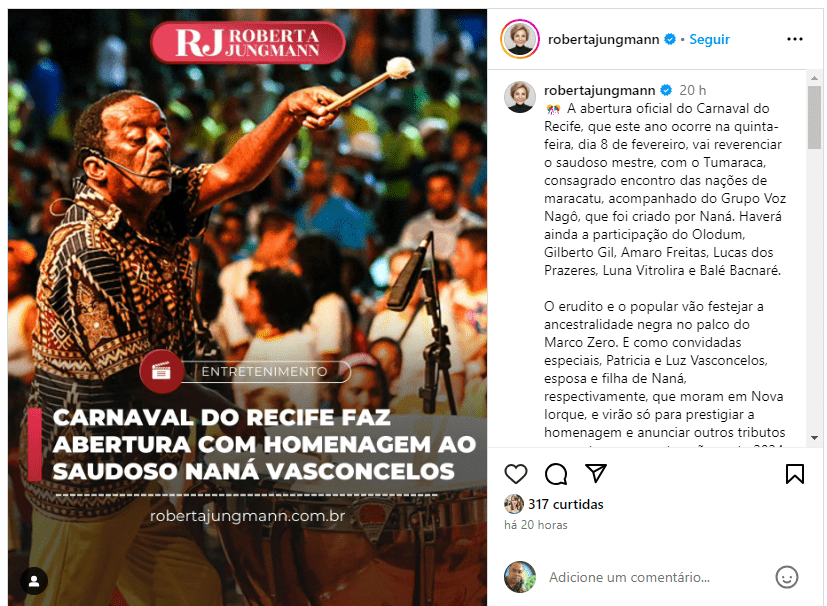Click the scrollbar up arrow in caption panel

click(x=814, y=78)
